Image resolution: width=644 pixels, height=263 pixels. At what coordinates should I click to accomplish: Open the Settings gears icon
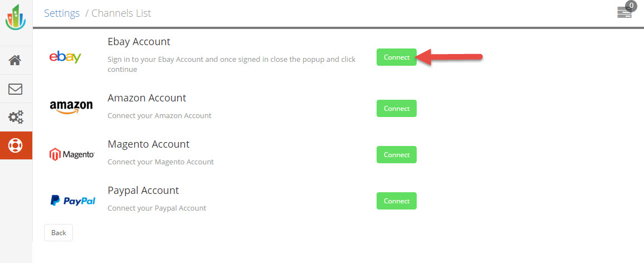[16, 118]
